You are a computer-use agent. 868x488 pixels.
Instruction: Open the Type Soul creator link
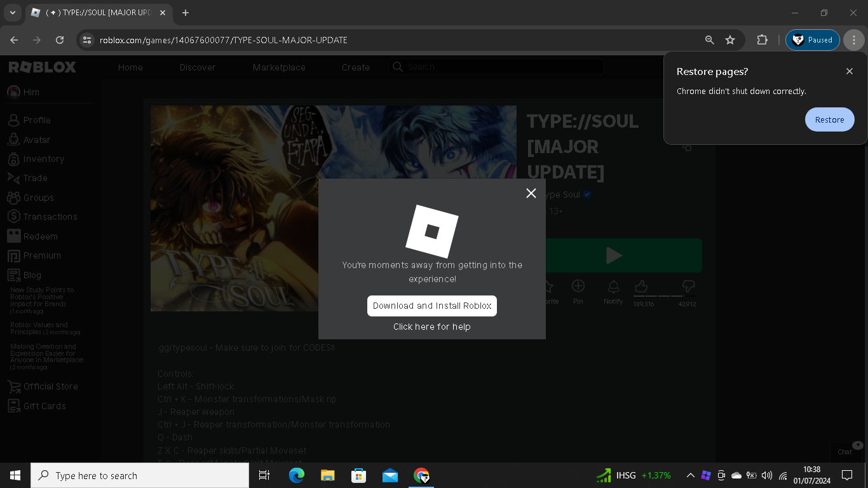point(562,194)
